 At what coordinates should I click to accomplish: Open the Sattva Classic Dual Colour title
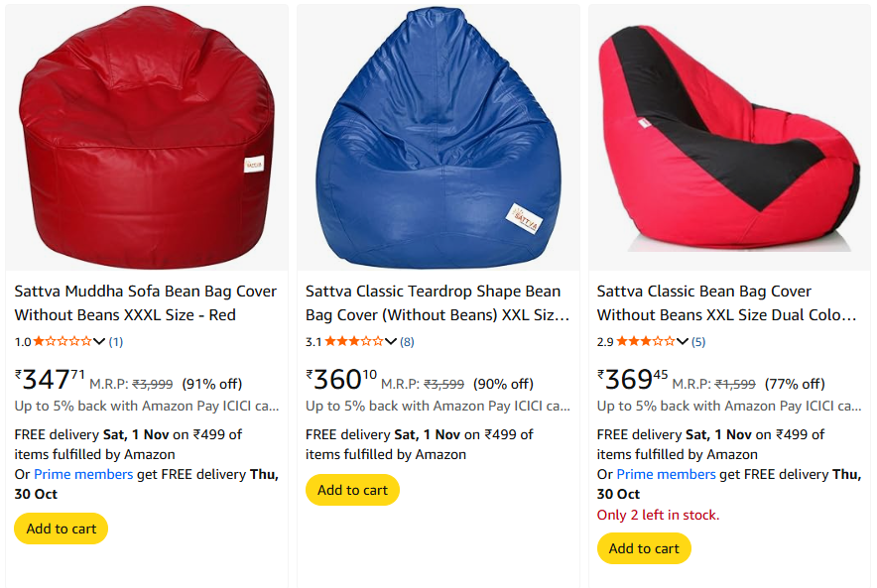click(x=727, y=303)
